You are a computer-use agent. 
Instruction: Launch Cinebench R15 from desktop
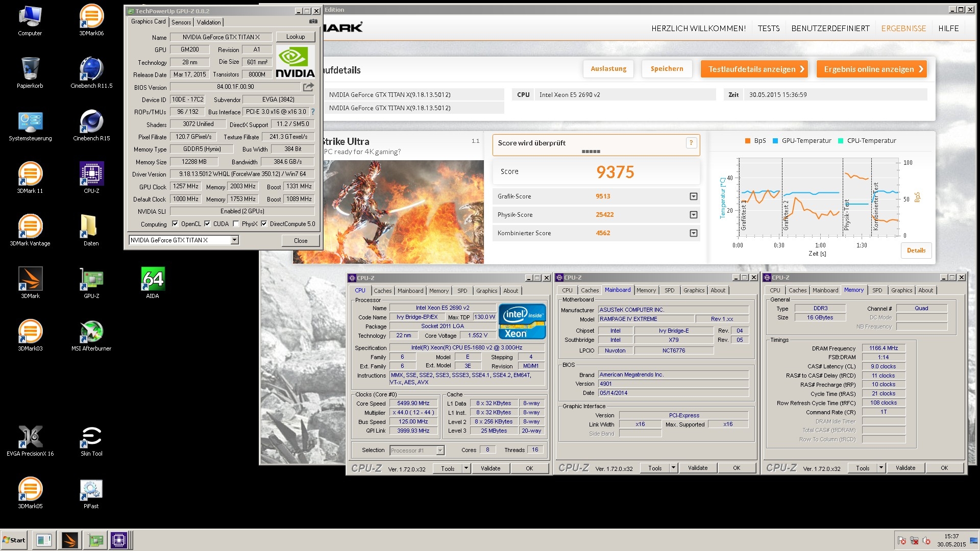pos(91,126)
